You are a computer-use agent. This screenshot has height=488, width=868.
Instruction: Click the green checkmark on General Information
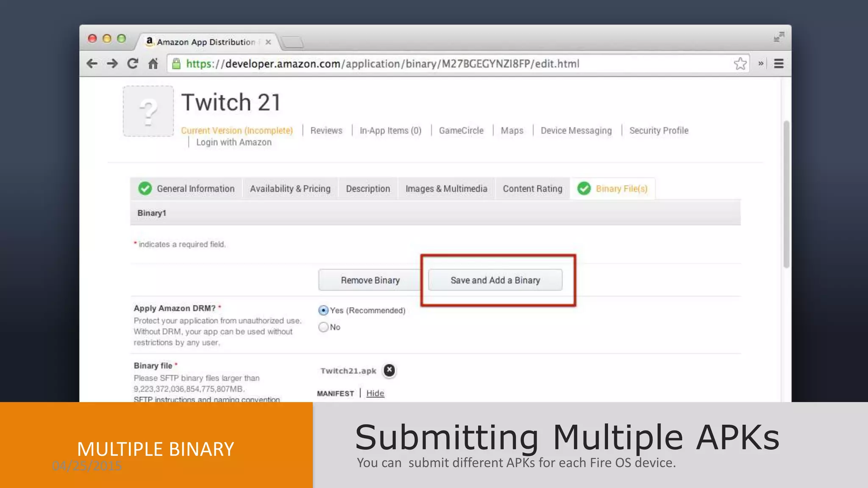145,189
